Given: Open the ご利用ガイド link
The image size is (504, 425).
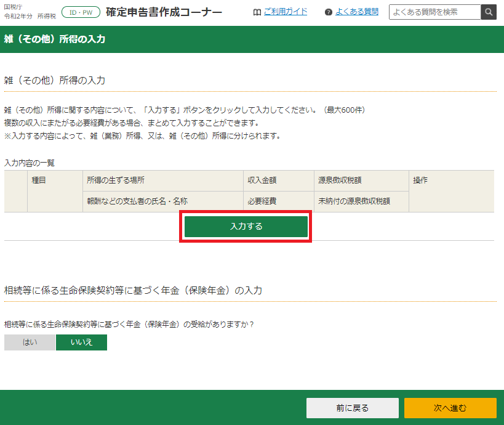Looking at the screenshot, I should click(286, 12).
